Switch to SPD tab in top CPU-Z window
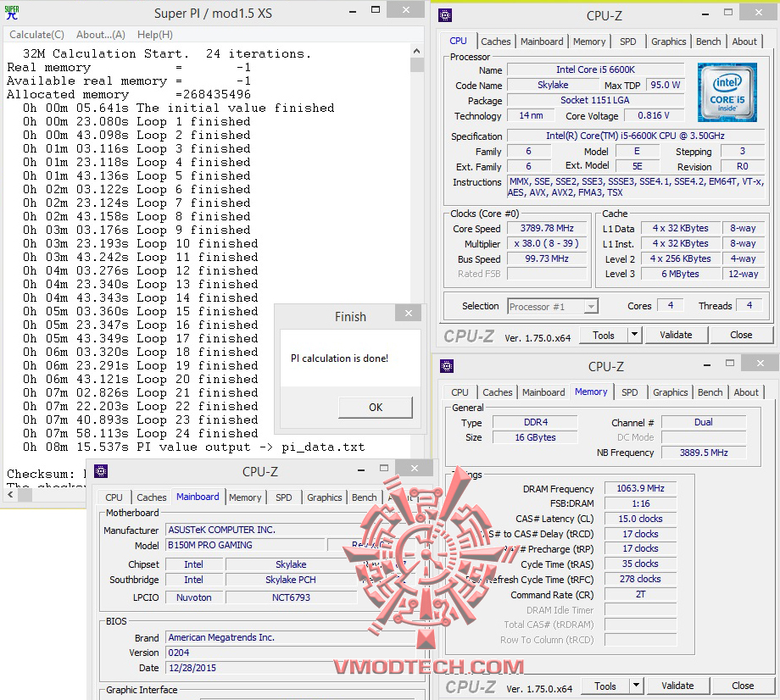Viewport: 780px width, 700px height. pyautogui.click(x=627, y=42)
